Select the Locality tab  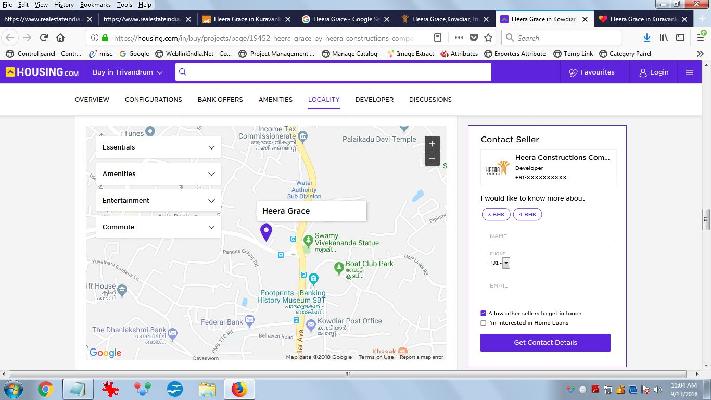pyautogui.click(x=324, y=99)
